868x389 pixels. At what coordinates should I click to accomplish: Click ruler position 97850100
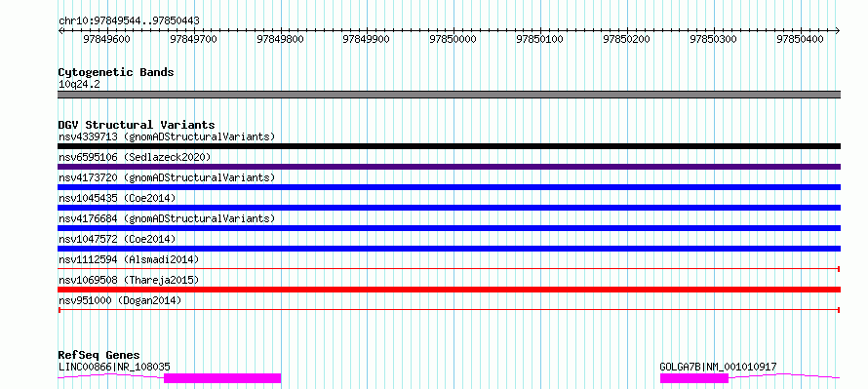pyautogui.click(x=539, y=39)
